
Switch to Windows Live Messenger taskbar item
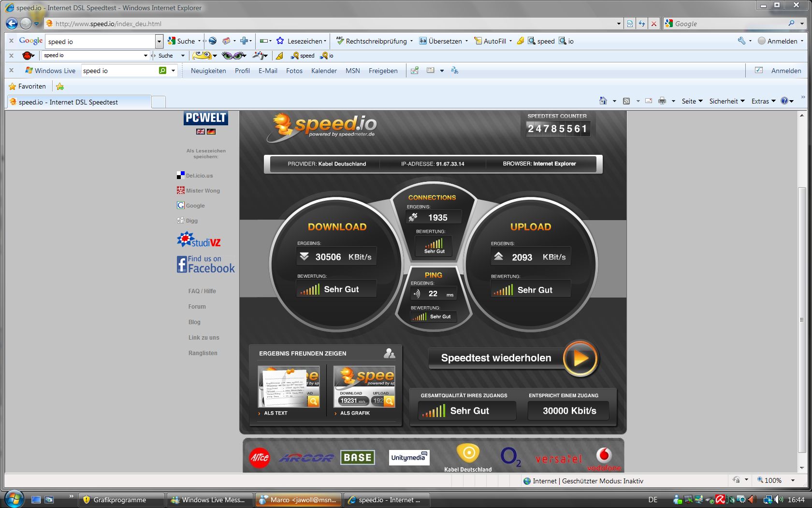pyautogui.click(x=210, y=500)
